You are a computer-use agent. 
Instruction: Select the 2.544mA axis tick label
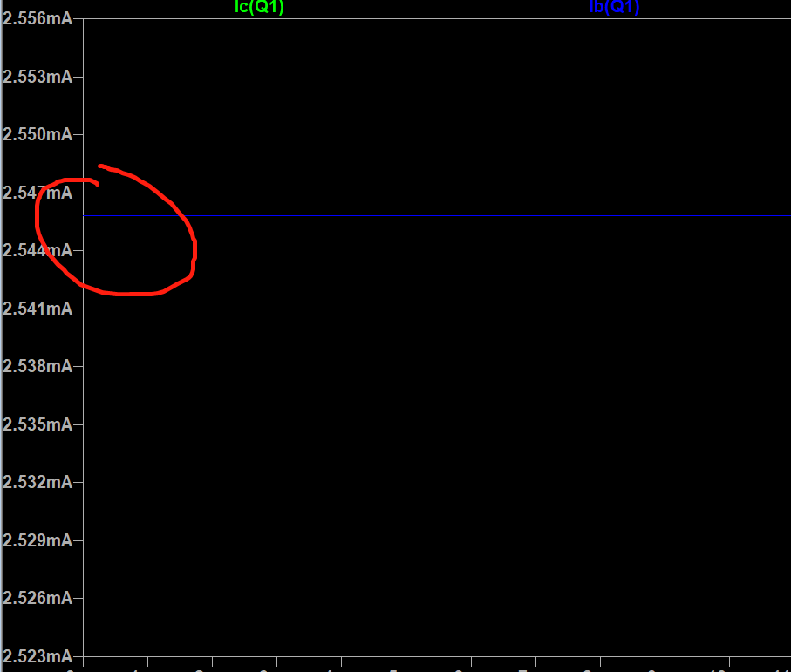(38, 250)
